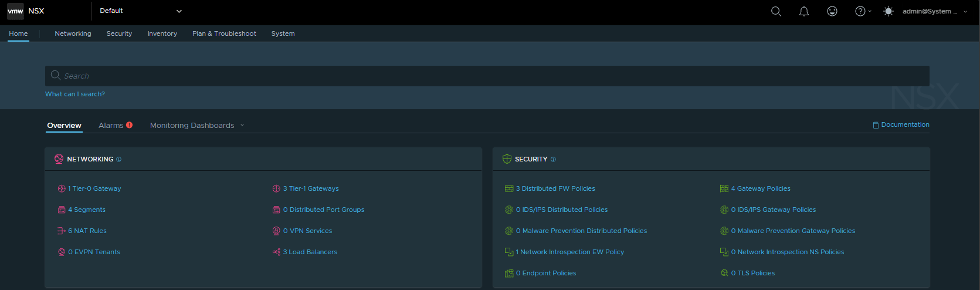980x290 pixels.
Task: Switch to the Alarms tab
Action: click(111, 125)
